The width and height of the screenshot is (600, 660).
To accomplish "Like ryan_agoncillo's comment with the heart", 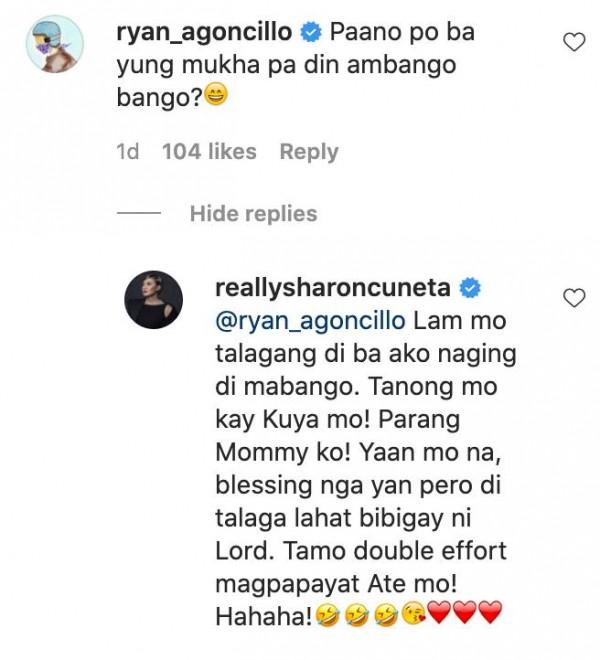I will tap(574, 42).
